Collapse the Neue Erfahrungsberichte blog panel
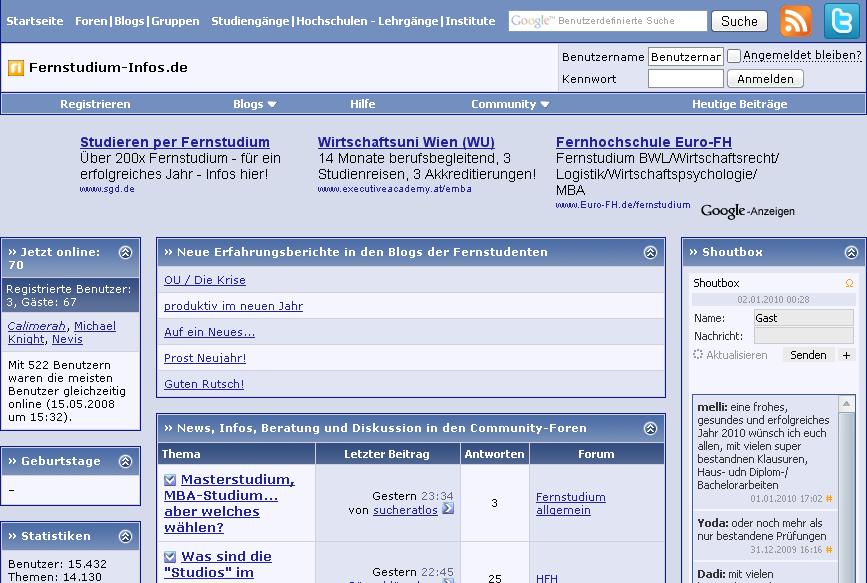This screenshot has width=867, height=583. tap(650, 253)
